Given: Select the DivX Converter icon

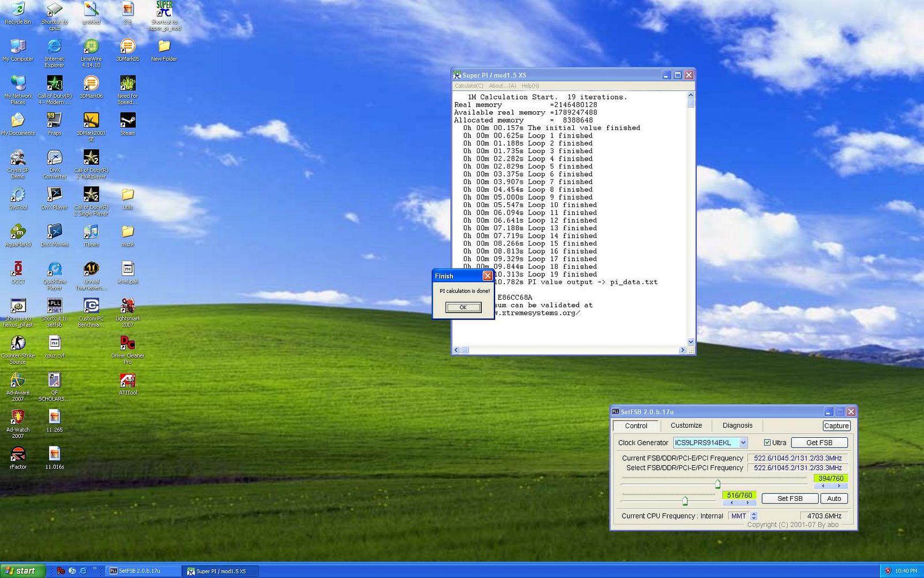Looking at the screenshot, I should [x=55, y=164].
